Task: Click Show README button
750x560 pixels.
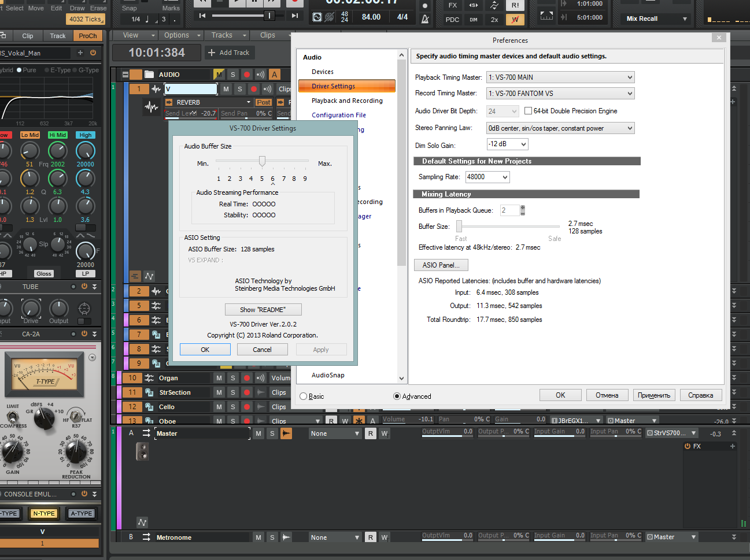Action: (263, 310)
